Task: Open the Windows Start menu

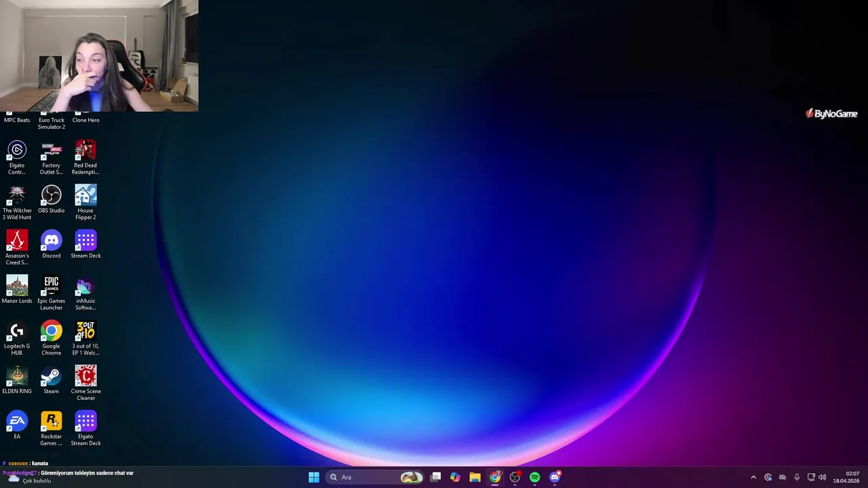Action: pyautogui.click(x=314, y=477)
